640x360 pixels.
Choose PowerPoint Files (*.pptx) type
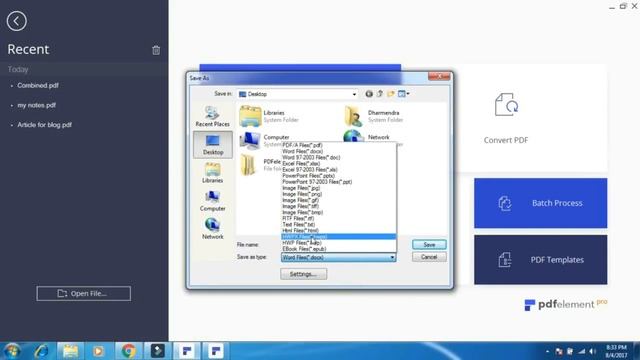(x=339, y=176)
